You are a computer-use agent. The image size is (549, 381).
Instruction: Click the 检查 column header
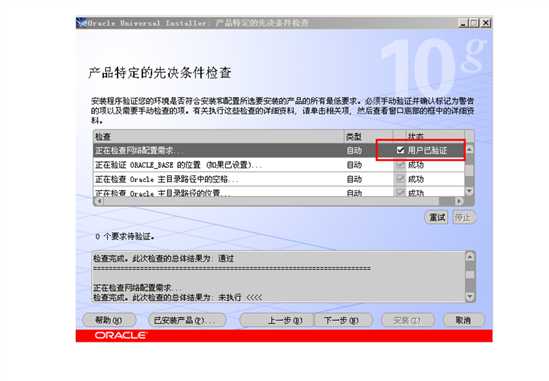(x=219, y=137)
